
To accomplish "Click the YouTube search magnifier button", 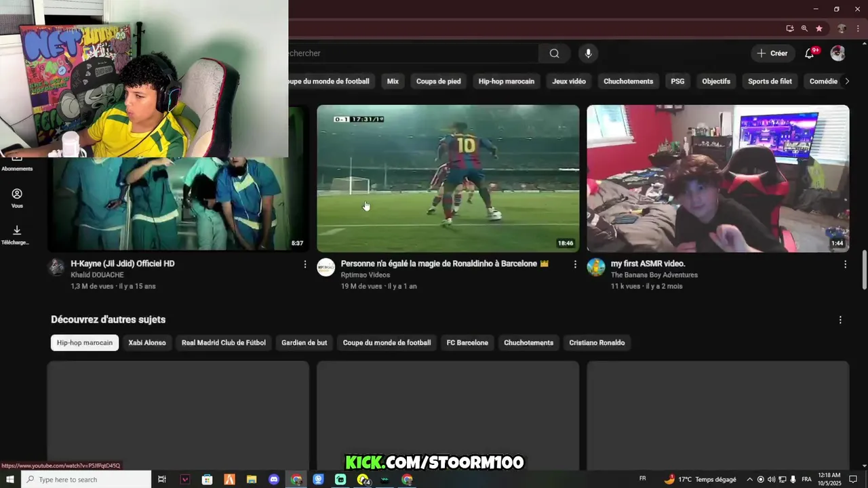I will coord(555,54).
